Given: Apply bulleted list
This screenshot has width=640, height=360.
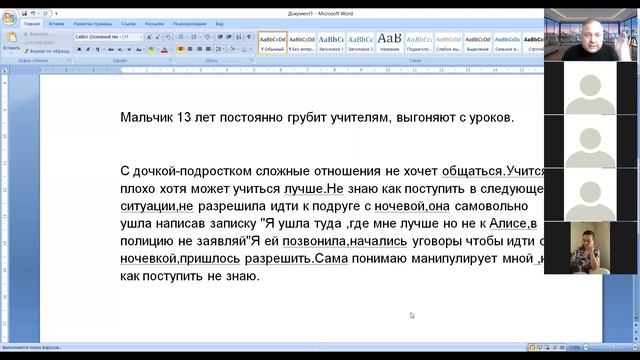Looking at the screenshot, I should click(x=181, y=37).
